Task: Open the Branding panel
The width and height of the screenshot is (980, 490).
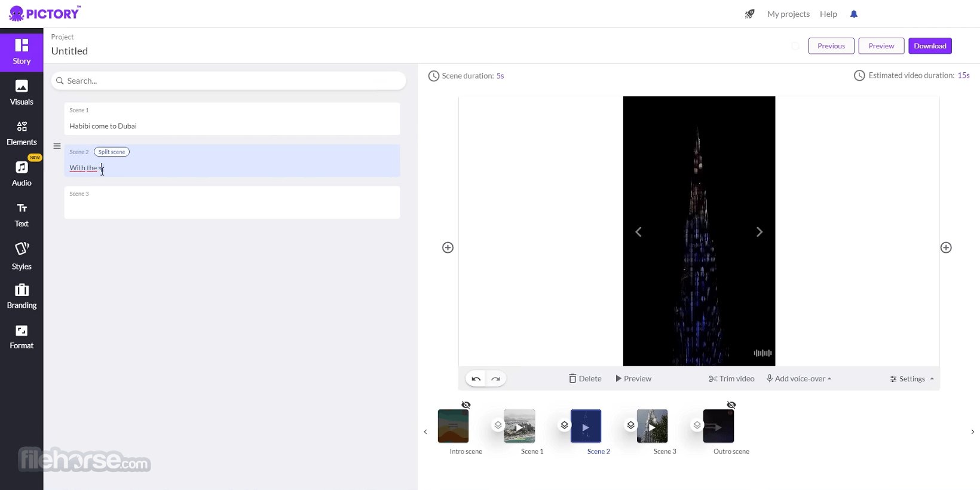Action: [x=22, y=296]
